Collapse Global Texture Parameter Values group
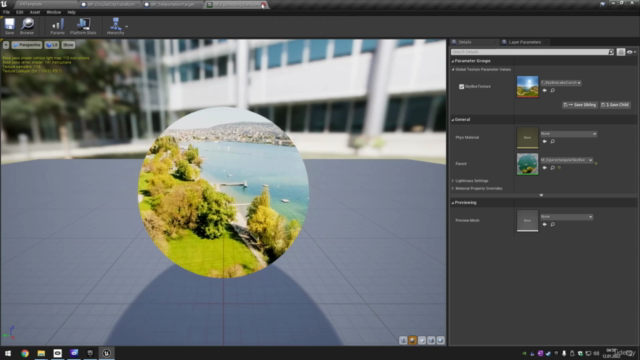 point(453,69)
